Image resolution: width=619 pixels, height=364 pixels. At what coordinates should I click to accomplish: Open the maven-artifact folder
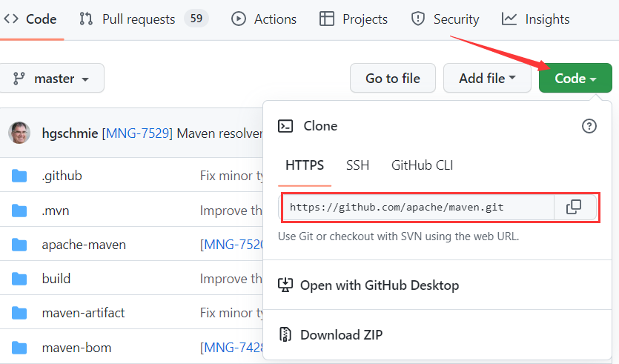(x=83, y=313)
